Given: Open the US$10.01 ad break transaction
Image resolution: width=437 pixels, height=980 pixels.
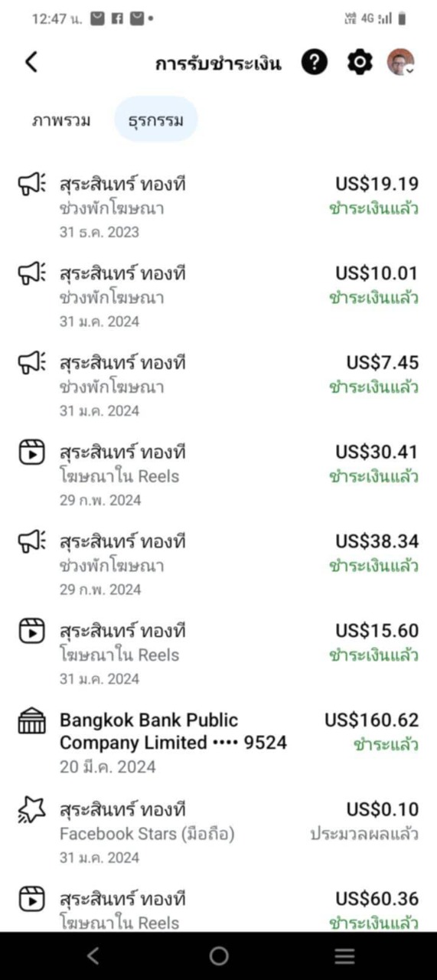Looking at the screenshot, I should (218, 296).
